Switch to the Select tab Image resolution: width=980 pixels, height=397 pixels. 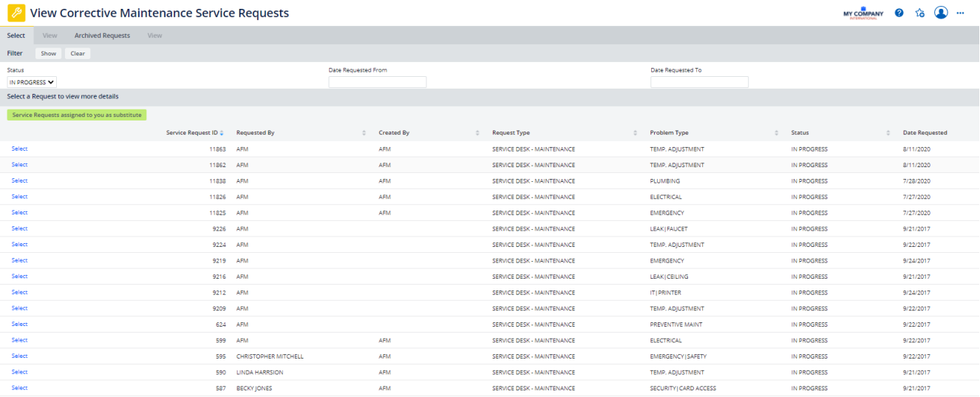(x=16, y=35)
